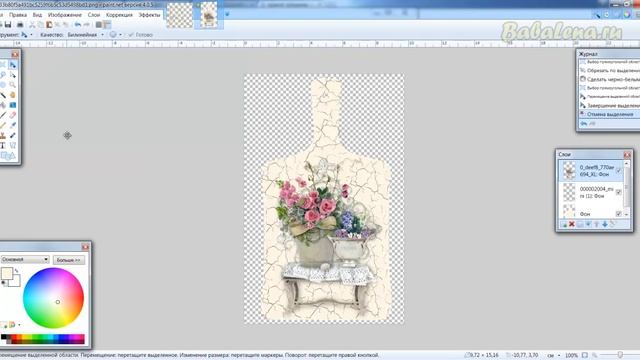
Task: Click the Redo arrow in toolbar
Action: pyautogui.click(x=86, y=25)
